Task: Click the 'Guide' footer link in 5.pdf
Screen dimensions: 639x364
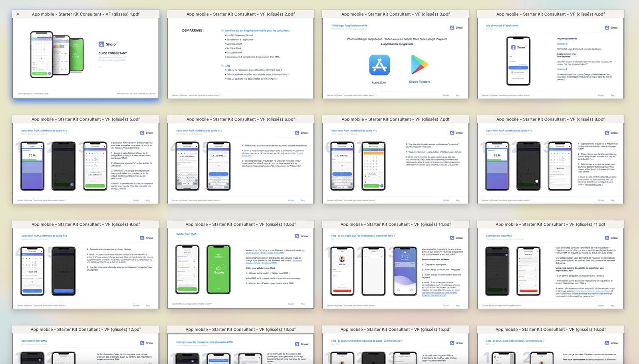Action: pos(136,200)
